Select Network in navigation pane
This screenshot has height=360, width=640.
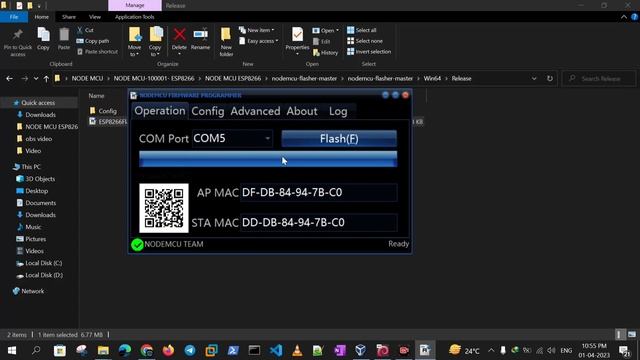coord(33,291)
